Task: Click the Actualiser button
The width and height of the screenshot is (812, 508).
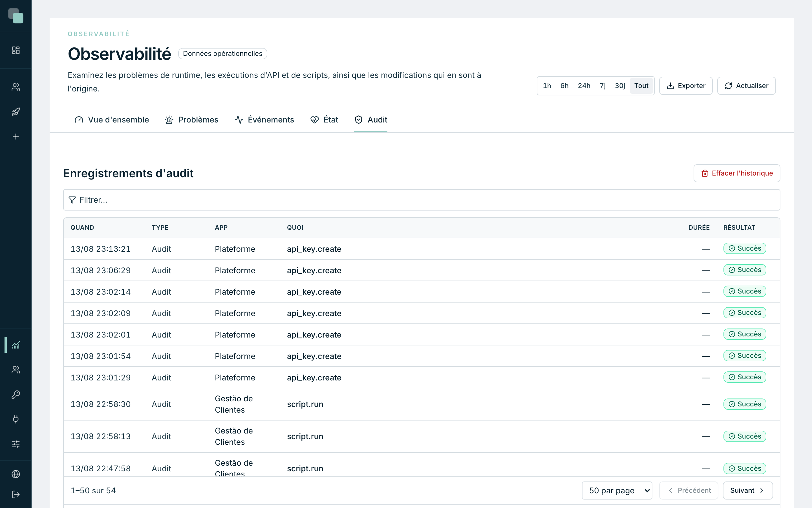Action: [746, 86]
